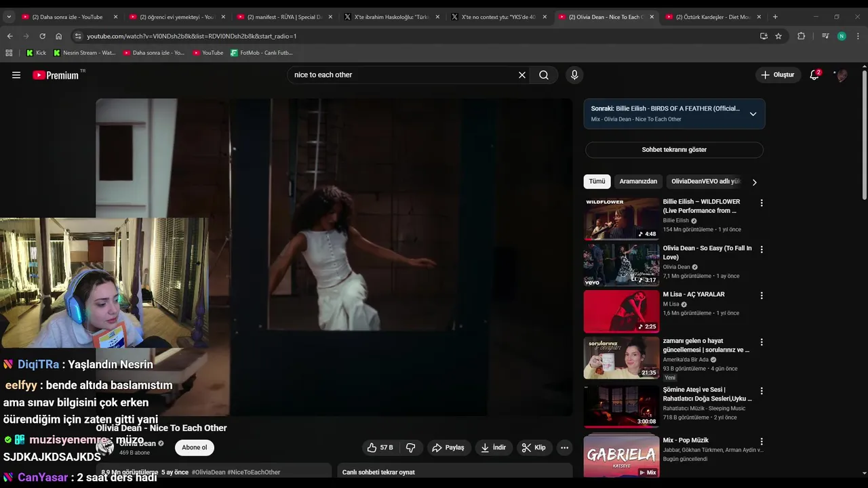Select the Tümü filter chip
The height and width of the screenshot is (488, 868).
tap(597, 182)
